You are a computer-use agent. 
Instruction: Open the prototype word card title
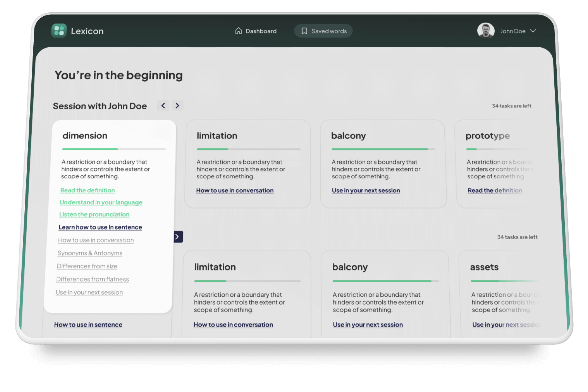point(487,136)
